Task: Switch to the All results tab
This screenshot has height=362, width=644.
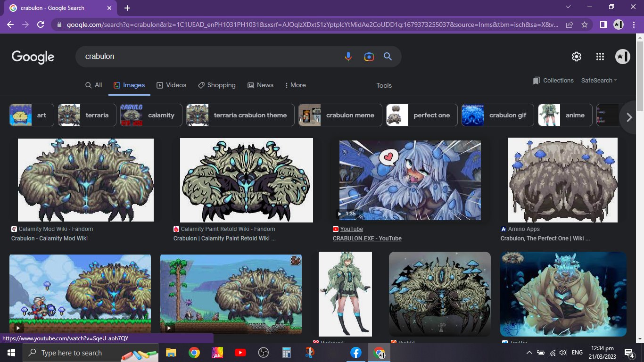Action: pos(93,85)
